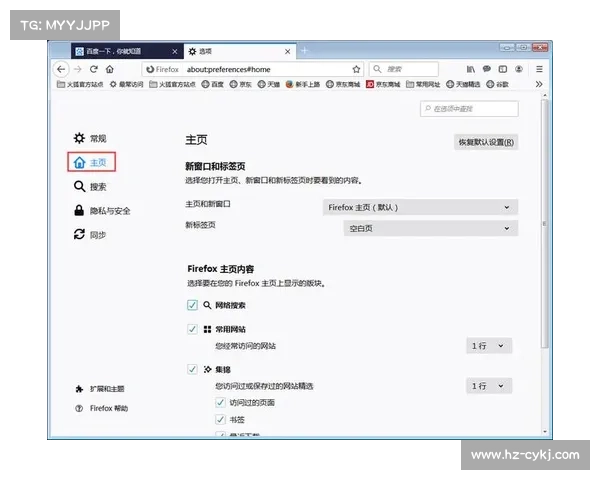The width and height of the screenshot is (600, 480).
Task: Click the 恢复默认设置 button
Action: 486,142
